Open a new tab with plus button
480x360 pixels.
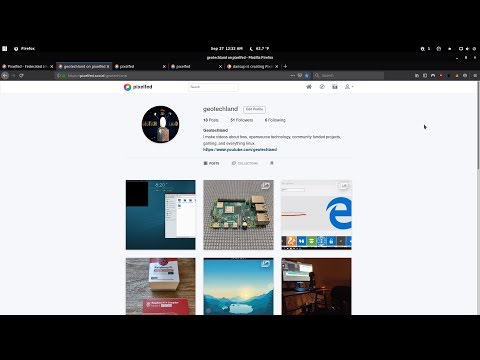point(285,66)
